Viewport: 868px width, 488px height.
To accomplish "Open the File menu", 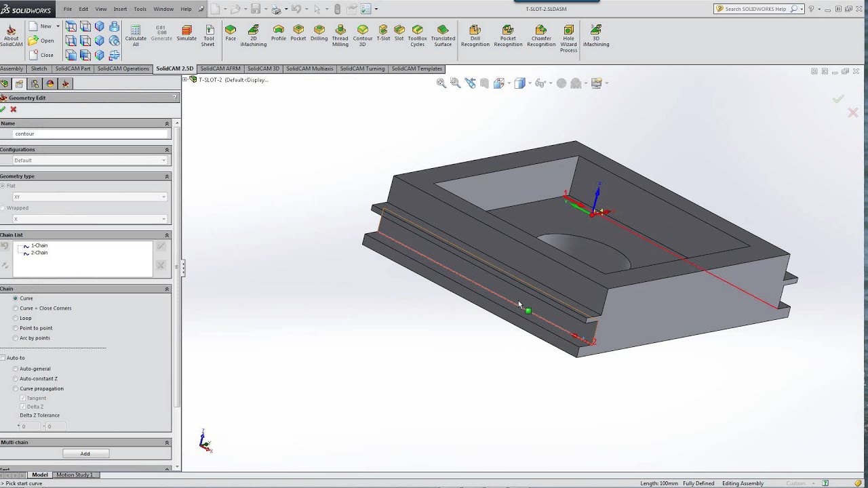I will 68,9.
